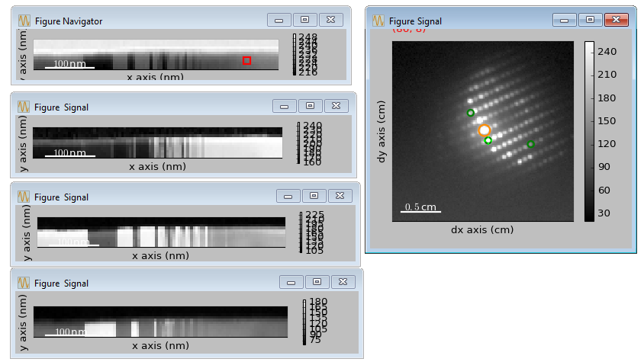
Task: Close the Figure Signal window with the 180–75 colorbar
Action: pyautogui.click(x=343, y=282)
